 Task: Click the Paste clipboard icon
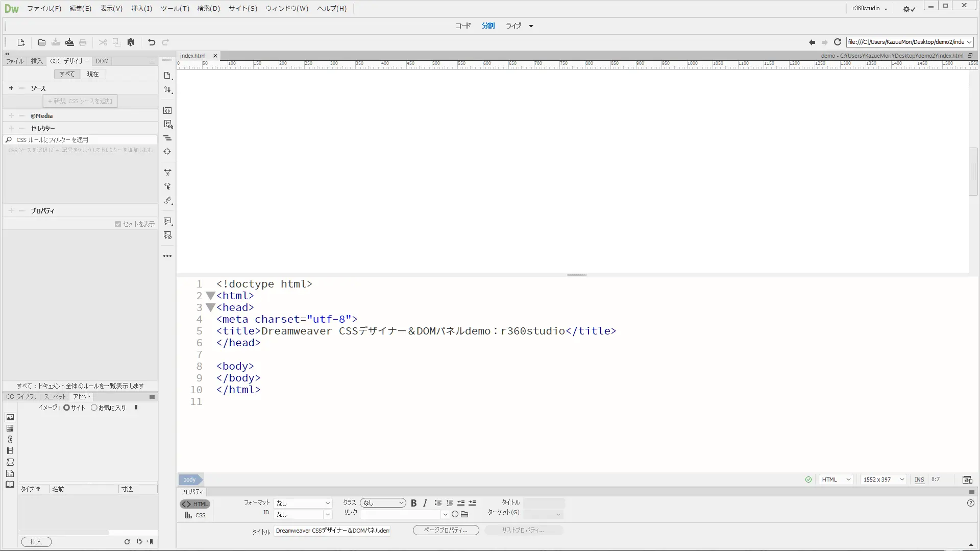click(x=131, y=42)
